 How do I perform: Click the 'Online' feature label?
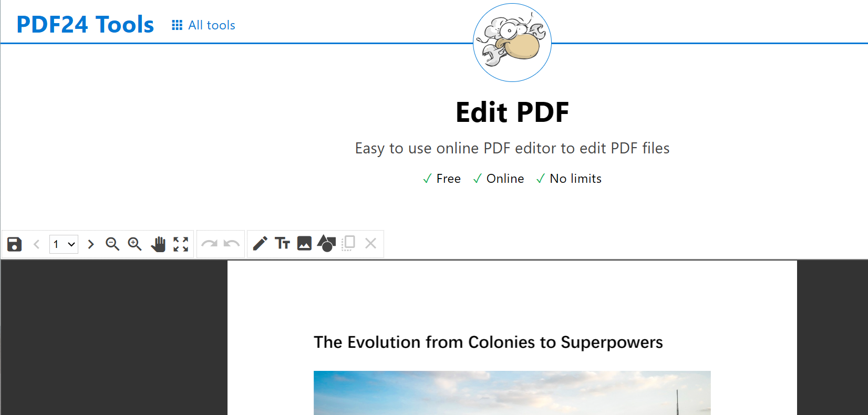pos(505,179)
